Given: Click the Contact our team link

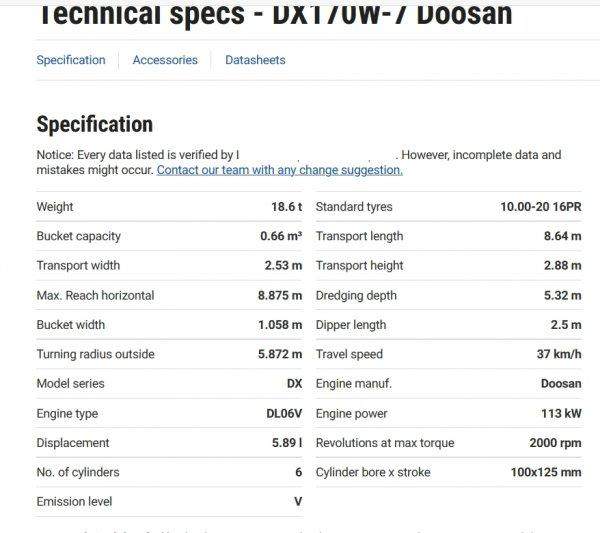Looking at the screenshot, I should coord(279,170).
